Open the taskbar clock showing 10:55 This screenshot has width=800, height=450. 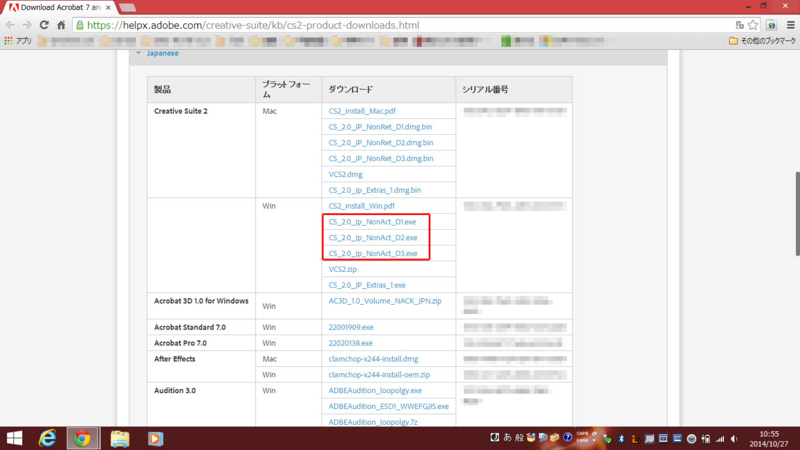coord(769,439)
